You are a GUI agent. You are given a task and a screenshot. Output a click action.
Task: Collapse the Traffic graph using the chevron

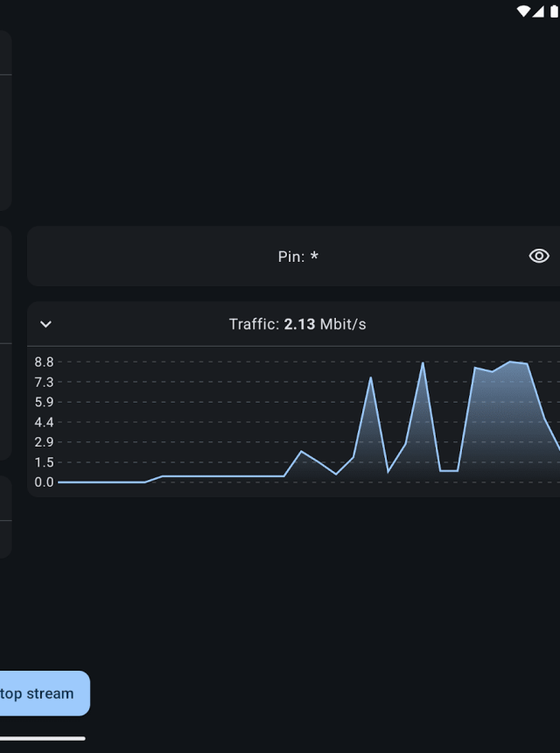(46, 324)
